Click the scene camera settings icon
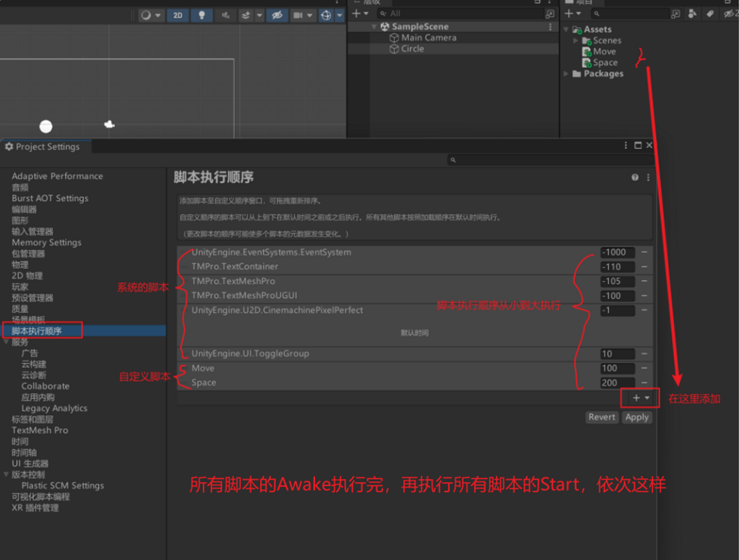 point(298,15)
